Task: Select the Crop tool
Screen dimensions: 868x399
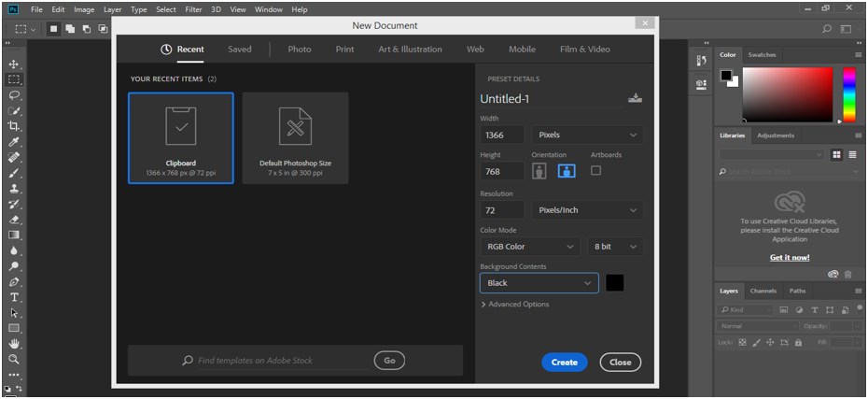Action: point(14,126)
